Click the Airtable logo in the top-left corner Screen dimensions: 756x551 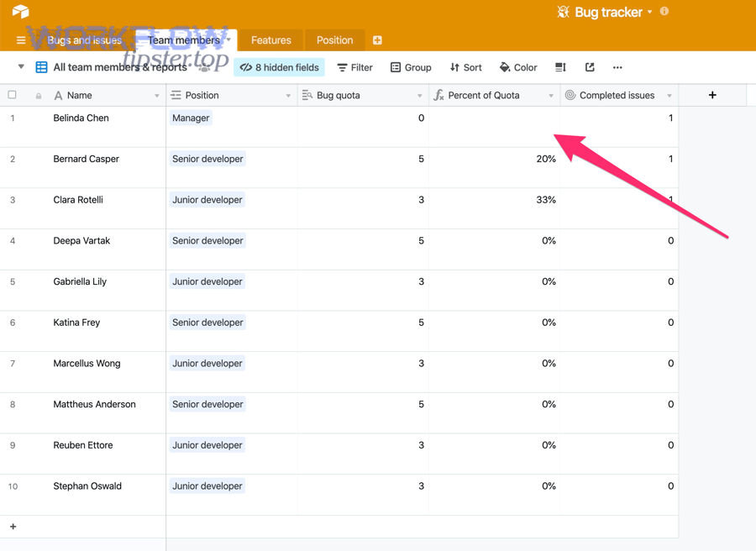(21, 13)
